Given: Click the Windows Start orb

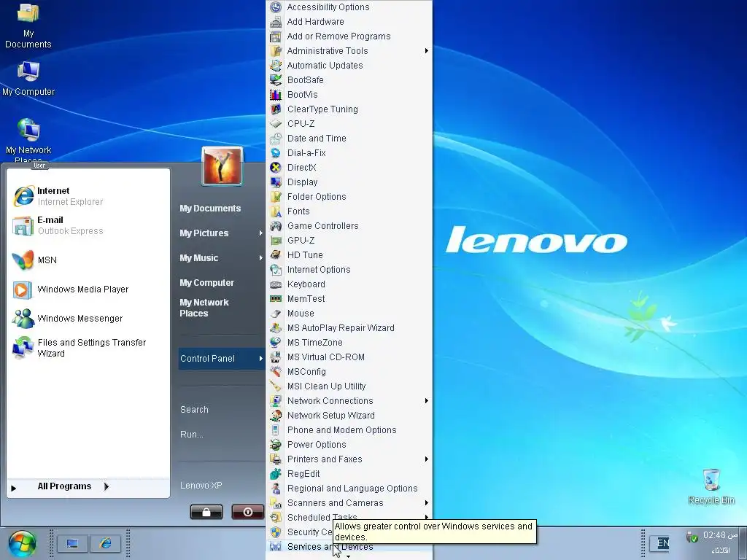Looking at the screenshot, I should [22, 544].
